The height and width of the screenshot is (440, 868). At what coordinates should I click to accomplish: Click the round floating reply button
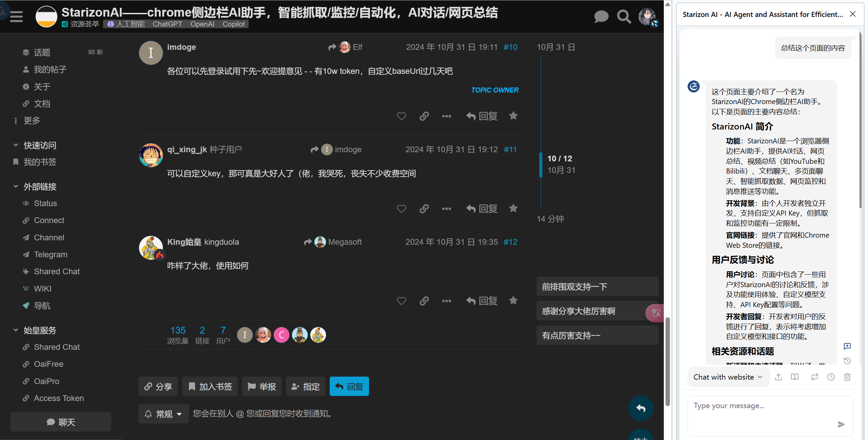pyautogui.click(x=641, y=408)
